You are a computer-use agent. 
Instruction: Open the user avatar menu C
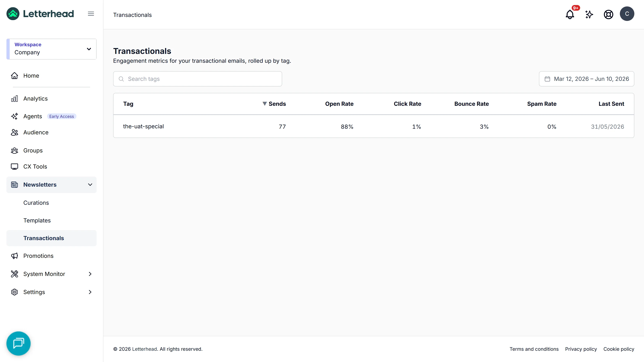pos(627,14)
